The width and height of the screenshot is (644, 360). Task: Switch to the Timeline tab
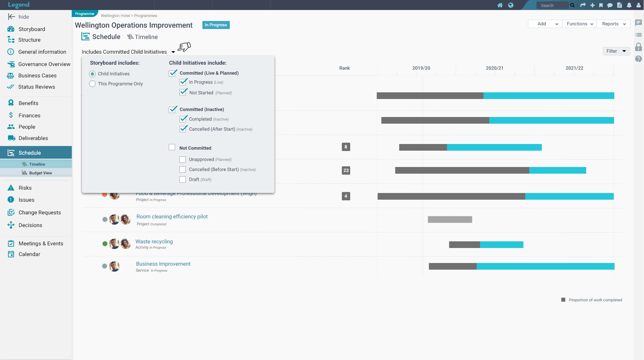142,37
